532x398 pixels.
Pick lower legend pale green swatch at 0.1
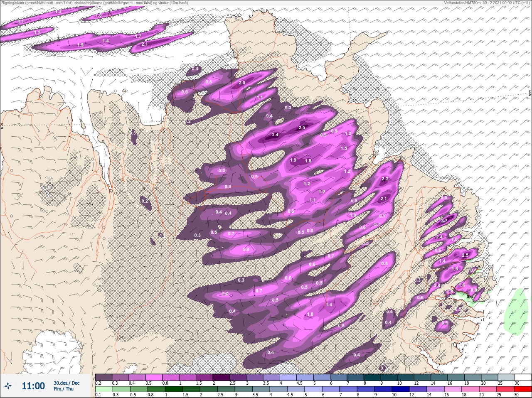[103, 389]
